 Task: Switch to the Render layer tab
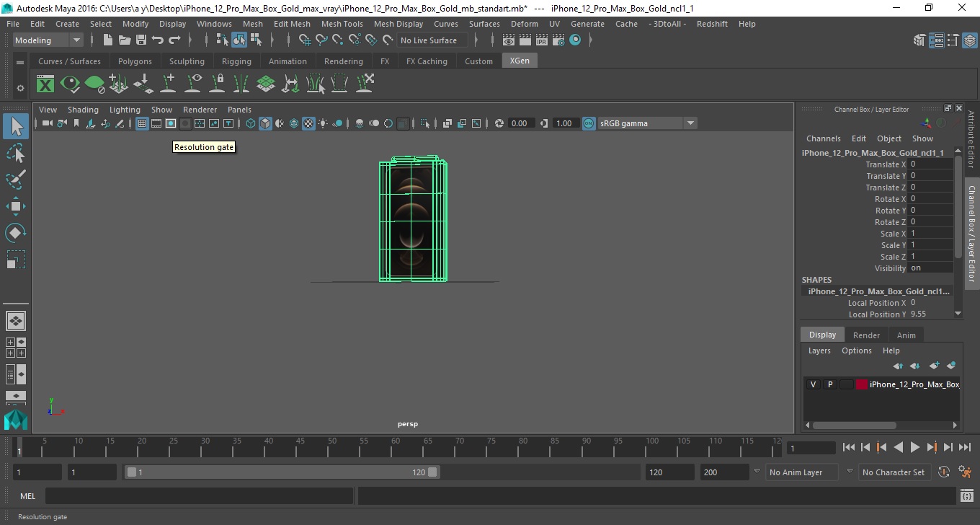(866, 335)
